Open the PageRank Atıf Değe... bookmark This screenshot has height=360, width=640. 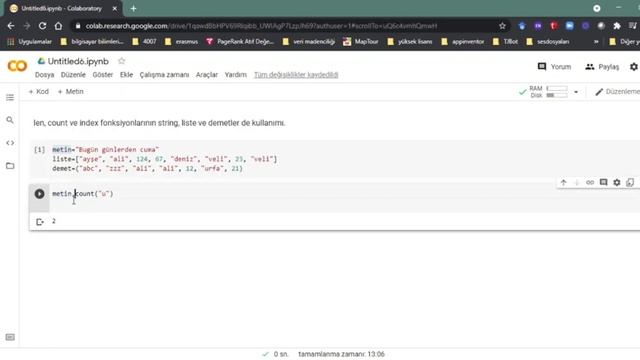click(240, 42)
